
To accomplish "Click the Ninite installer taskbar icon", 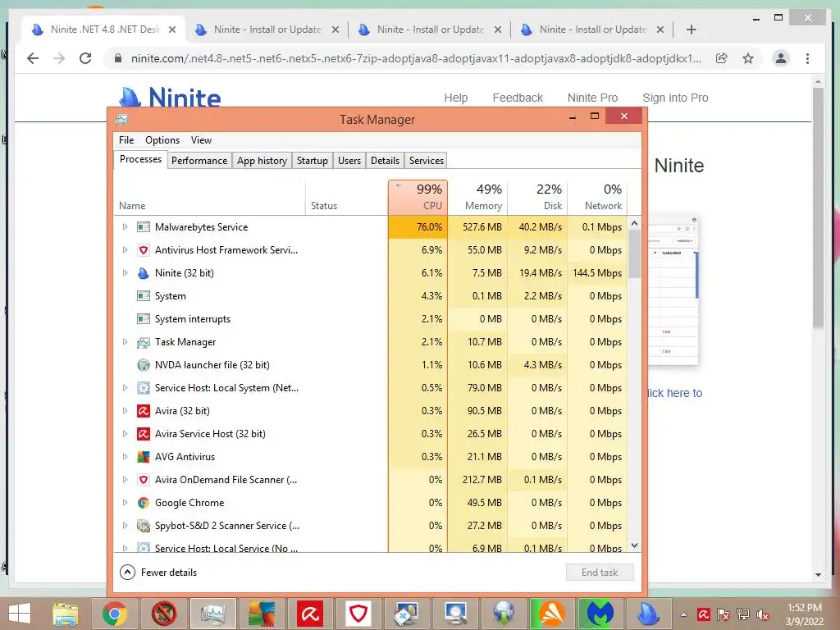I will point(648,614).
